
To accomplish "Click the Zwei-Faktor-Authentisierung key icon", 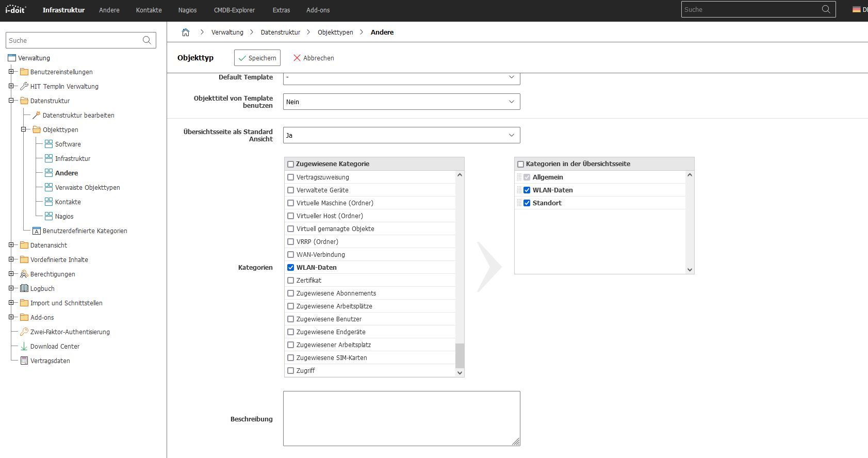I will point(24,332).
